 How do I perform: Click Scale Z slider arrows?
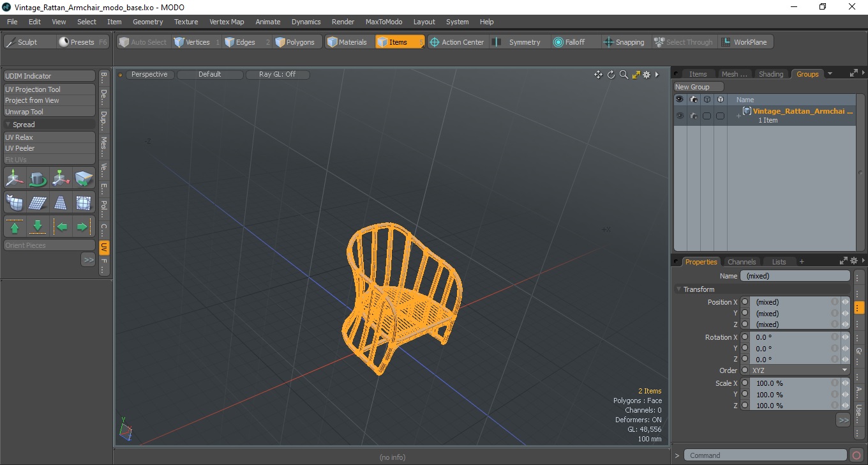845,406
